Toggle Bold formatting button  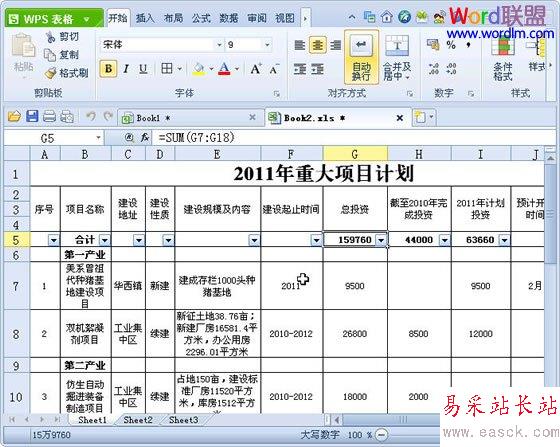tap(109, 69)
